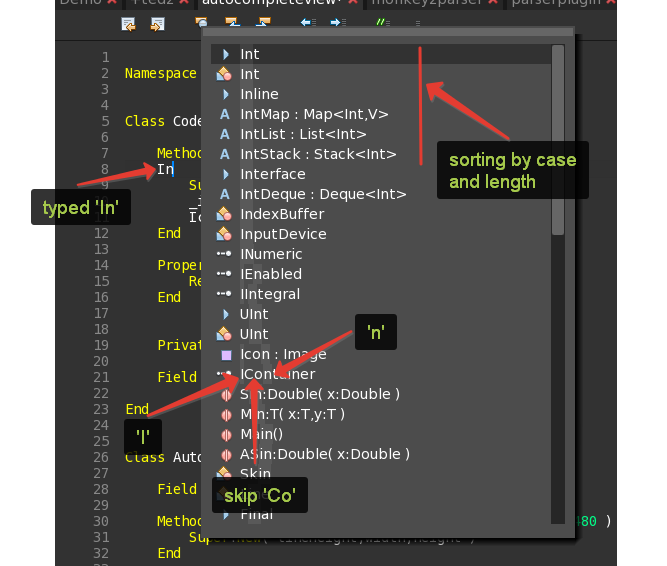
Task: Pick the IndexBuffer class suggestion
Action: click(x=282, y=214)
